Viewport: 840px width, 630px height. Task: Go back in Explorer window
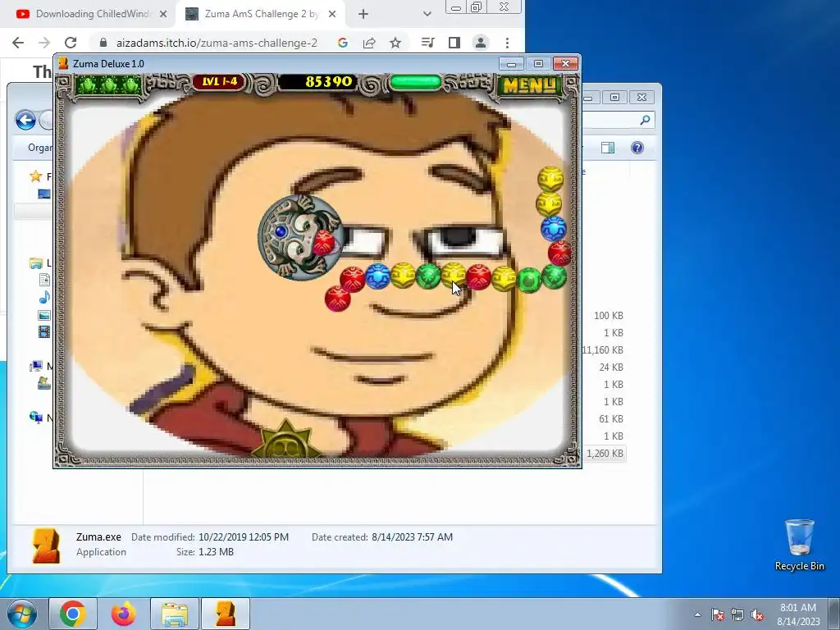point(25,120)
